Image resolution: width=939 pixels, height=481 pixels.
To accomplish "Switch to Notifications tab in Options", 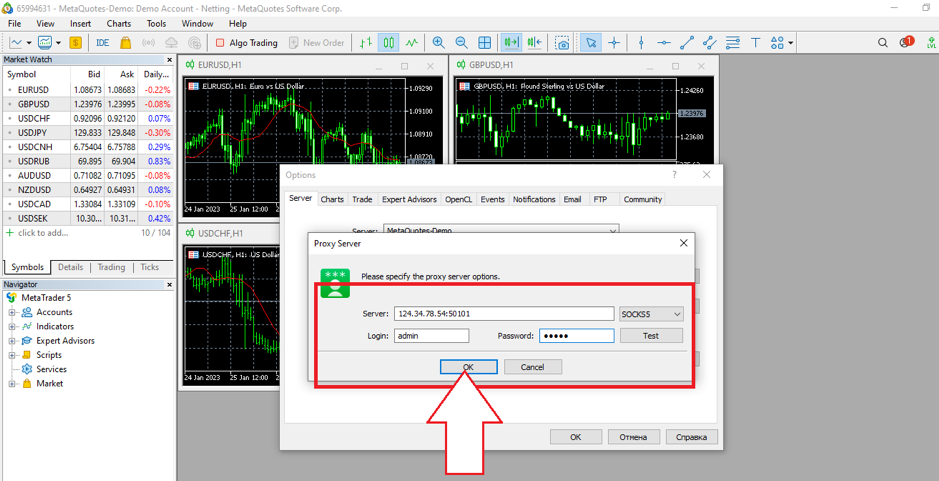I will [x=534, y=199].
